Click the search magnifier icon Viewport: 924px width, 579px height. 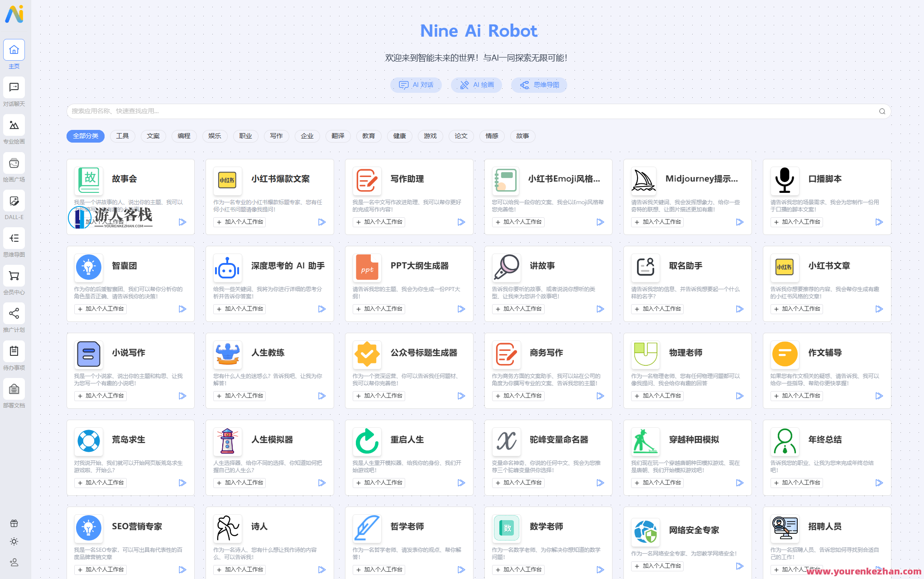882,111
